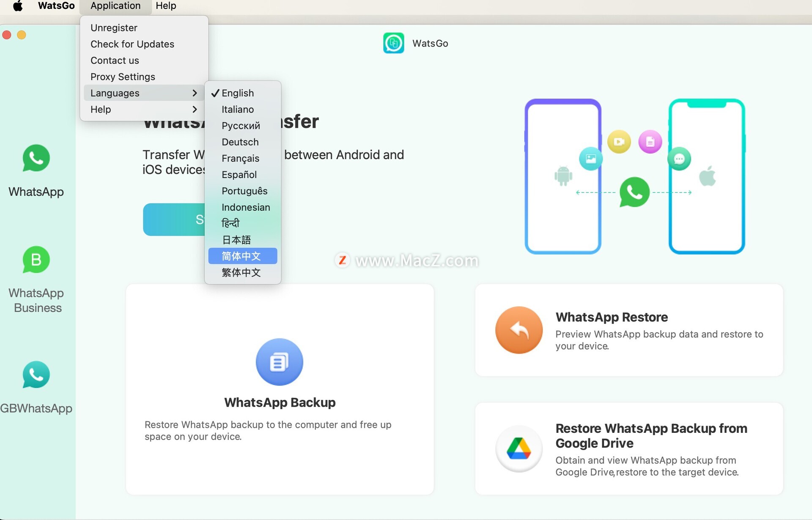Click the WhatsApp sidebar label
Viewport: 812px width, 520px height.
(x=36, y=192)
